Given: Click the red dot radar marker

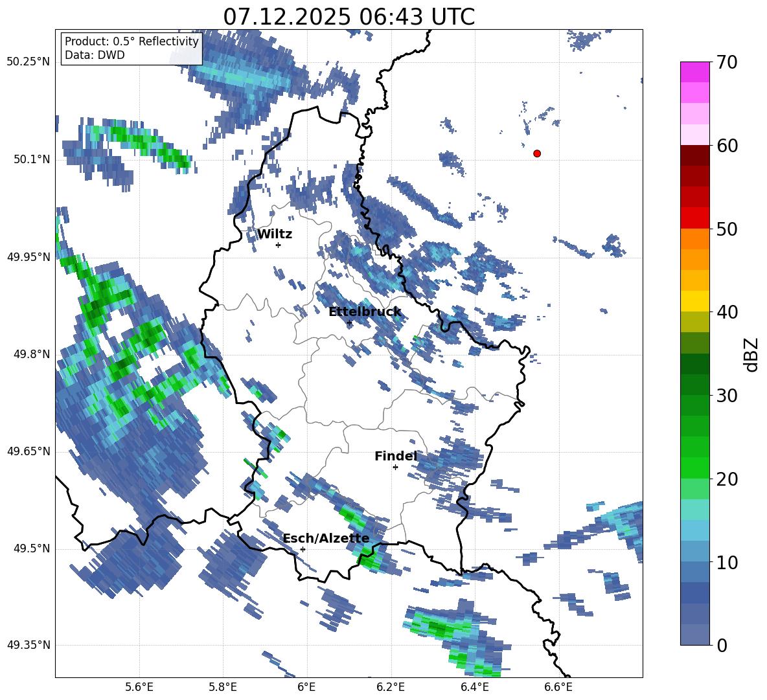Looking at the screenshot, I should (537, 153).
